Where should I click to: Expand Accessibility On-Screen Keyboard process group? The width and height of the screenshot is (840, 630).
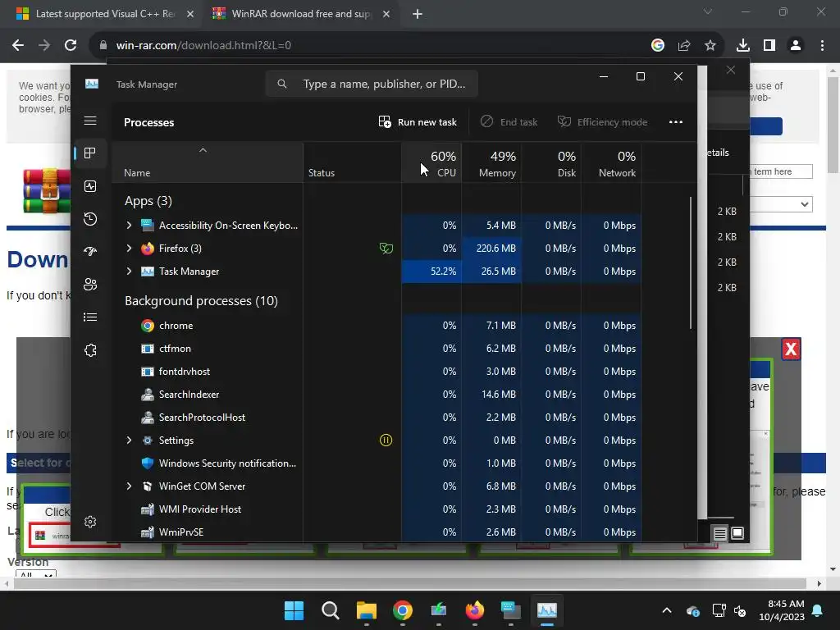coord(129,225)
